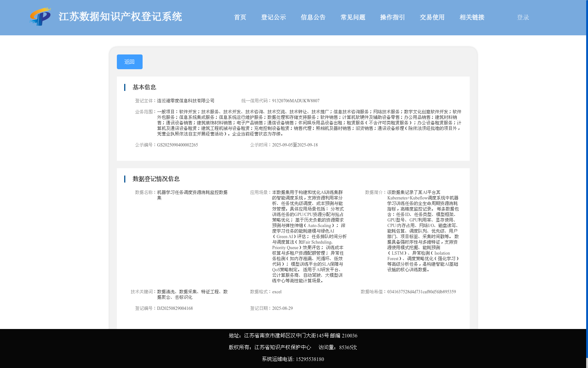The height and width of the screenshot is (368, 588).
Task: Click registration number DJ20250829004168
Action: 175,308
